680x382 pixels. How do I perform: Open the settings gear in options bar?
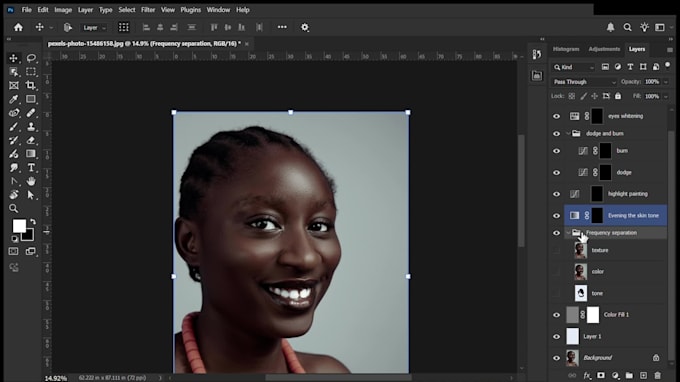pos(305,27)
